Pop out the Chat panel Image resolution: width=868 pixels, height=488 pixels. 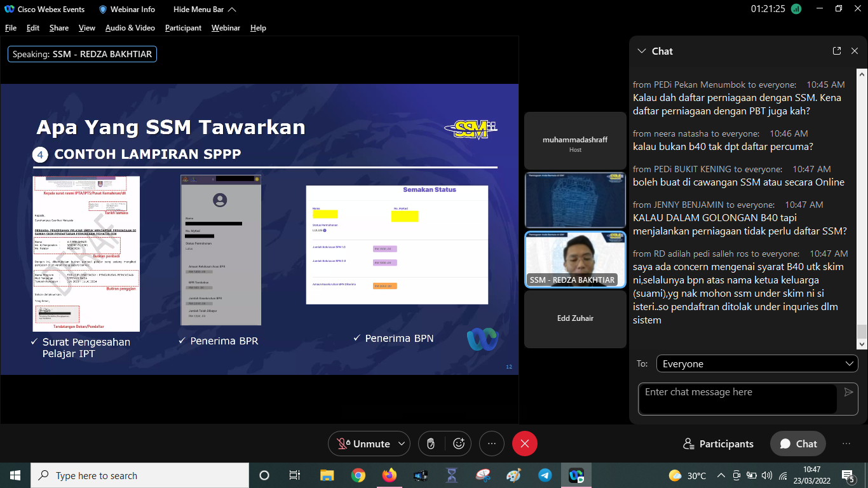tap(837, 51)
